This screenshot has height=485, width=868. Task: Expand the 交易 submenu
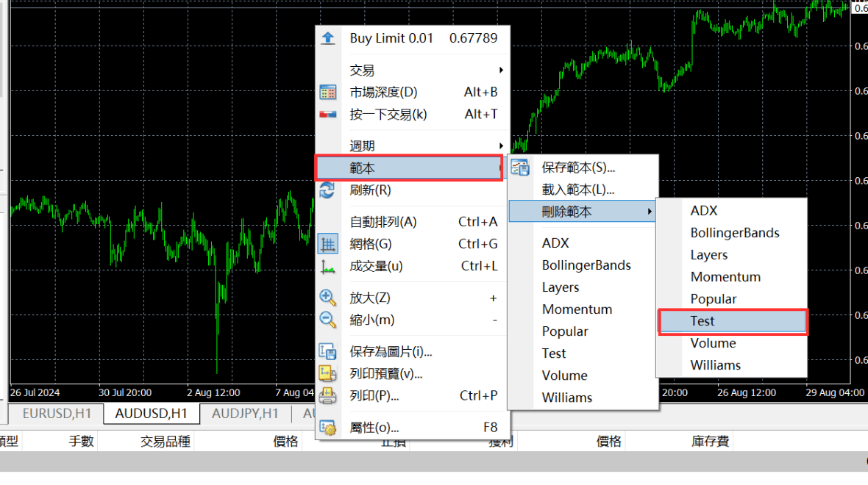pyautogui.click(x=413, y=71)
